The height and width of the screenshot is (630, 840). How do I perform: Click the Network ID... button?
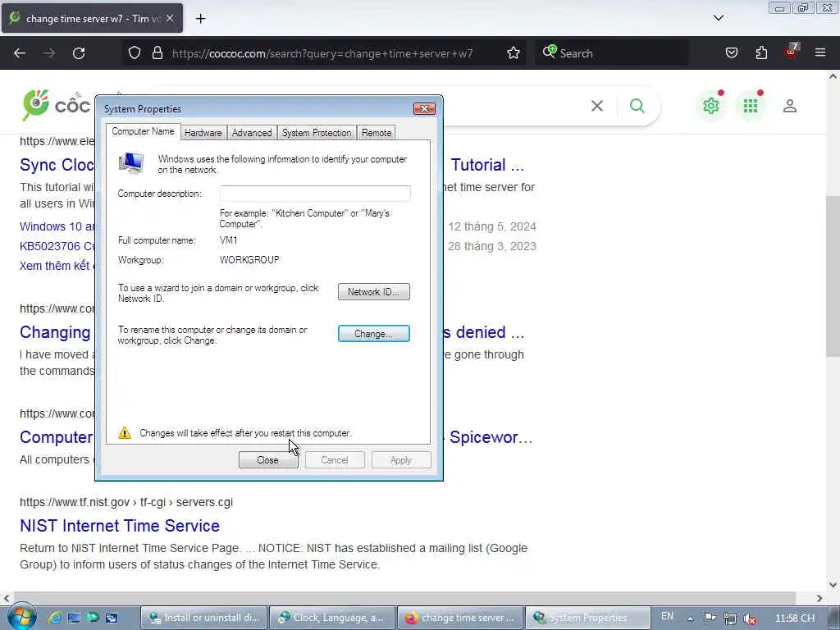coord(374,291)
